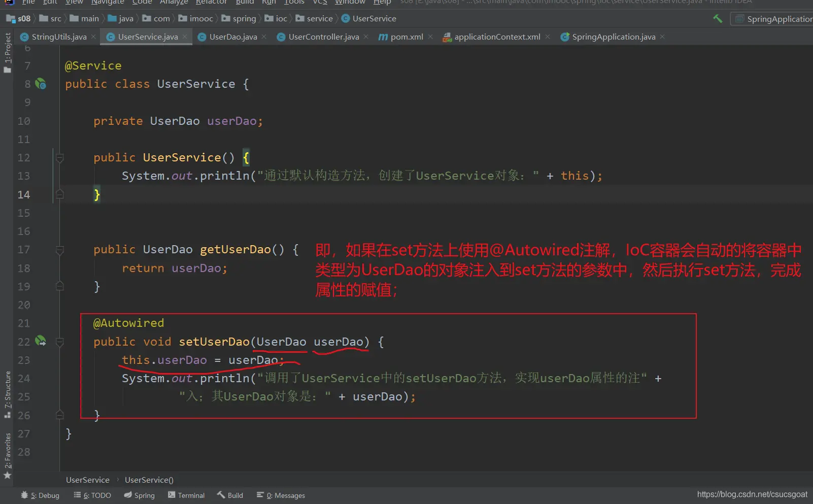Click the autowired gutter icon on line 22
The width and height of the screenshot is (813, 504).
point(41,341)
